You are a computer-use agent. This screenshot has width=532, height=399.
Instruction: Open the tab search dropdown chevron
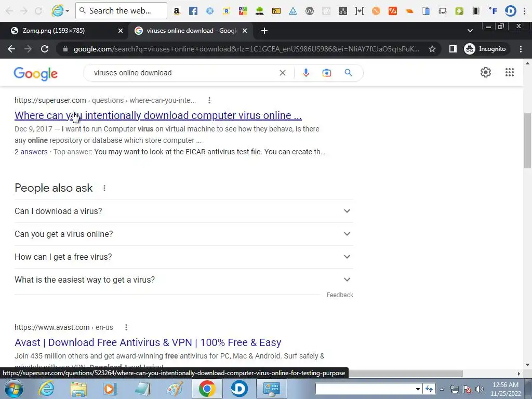(x=470, y=31)
